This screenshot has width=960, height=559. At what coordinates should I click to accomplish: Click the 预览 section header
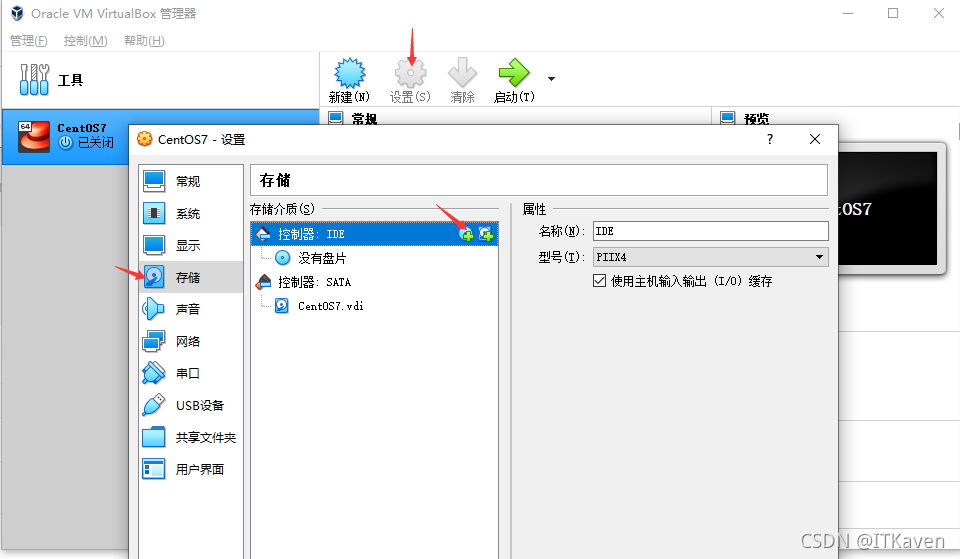756,118
